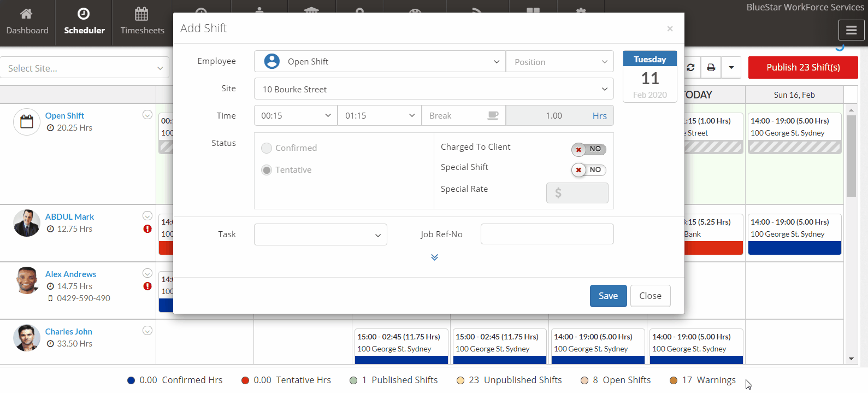Click scrollbar down arrow
The height and width of the screenshot is (393, 868).
[x=851, y=359]
